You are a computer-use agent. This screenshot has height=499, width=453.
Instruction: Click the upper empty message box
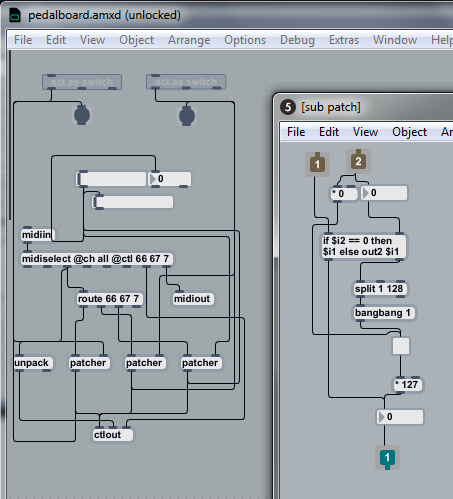coord(112,179)
